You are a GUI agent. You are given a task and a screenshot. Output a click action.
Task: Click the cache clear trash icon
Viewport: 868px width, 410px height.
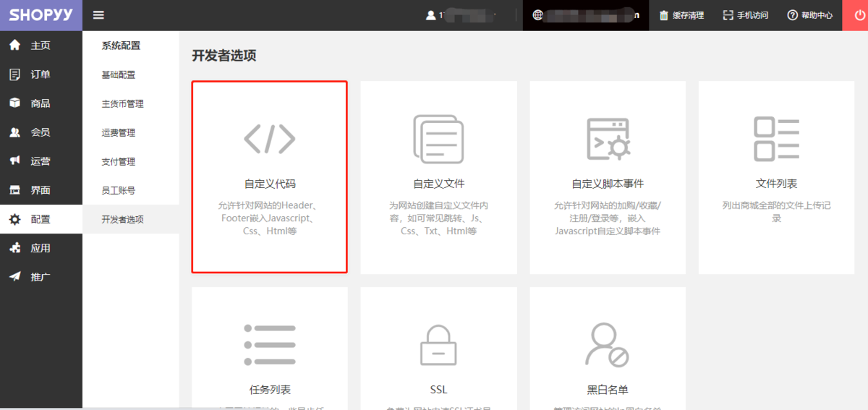(664, 15)
